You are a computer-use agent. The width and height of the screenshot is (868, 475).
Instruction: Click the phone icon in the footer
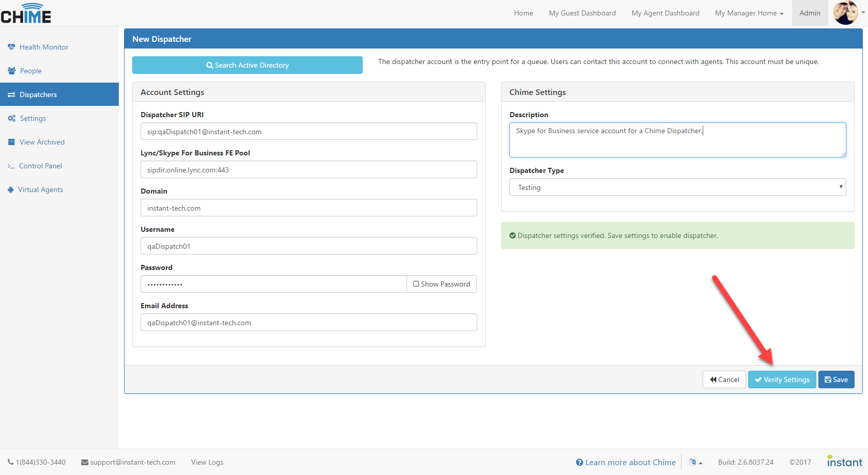click(10, 462)
